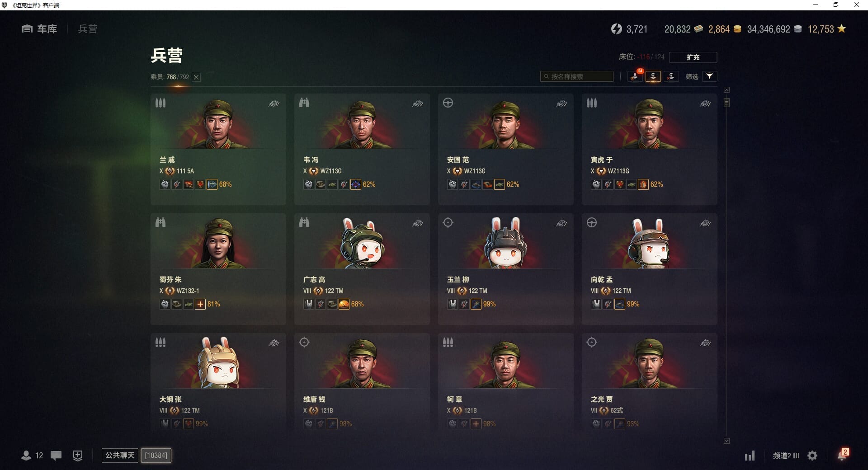Click the tank-assigned icon on 兰威 card
The height and width of the screenshot is (470, 868).
tap(274, 103)
